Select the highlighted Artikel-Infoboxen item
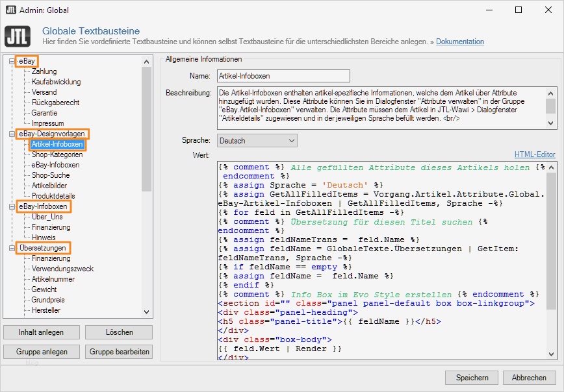Image resolution: width=564 pixels, height=392 pixels. (57, 144)
